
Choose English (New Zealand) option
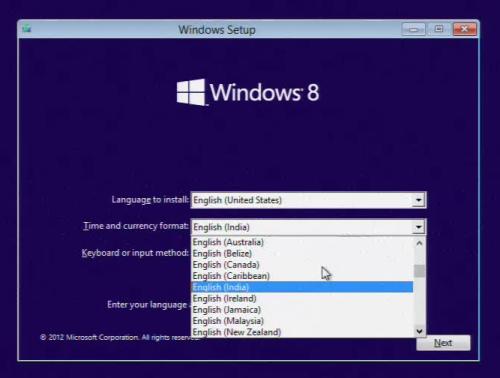302,332
